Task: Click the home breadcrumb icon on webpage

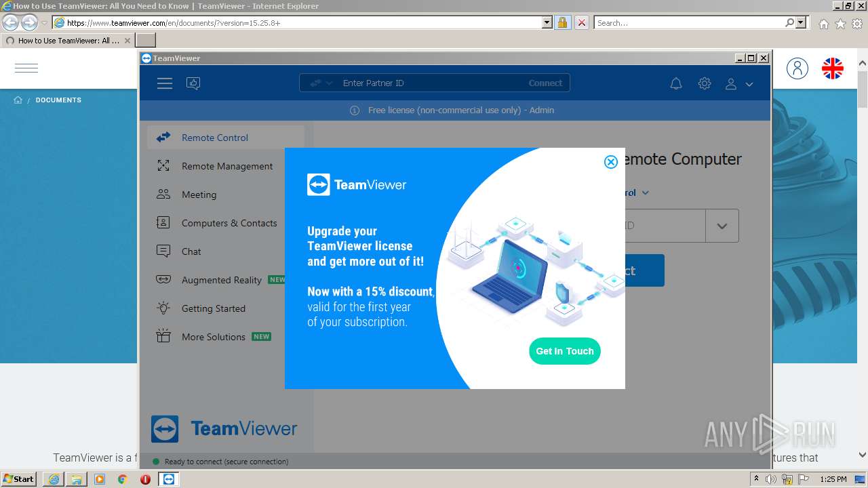Action: tap(18, 100)
